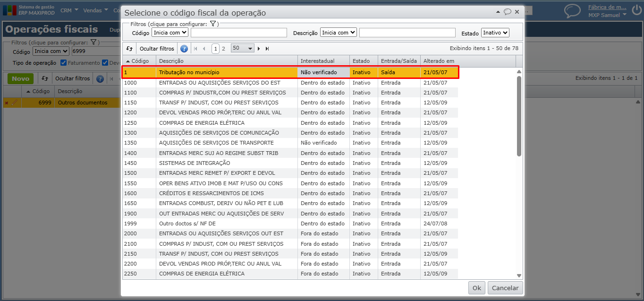Screen dimensions: 644x301
Task: Select row with code 2250
Action: point(290,274)
